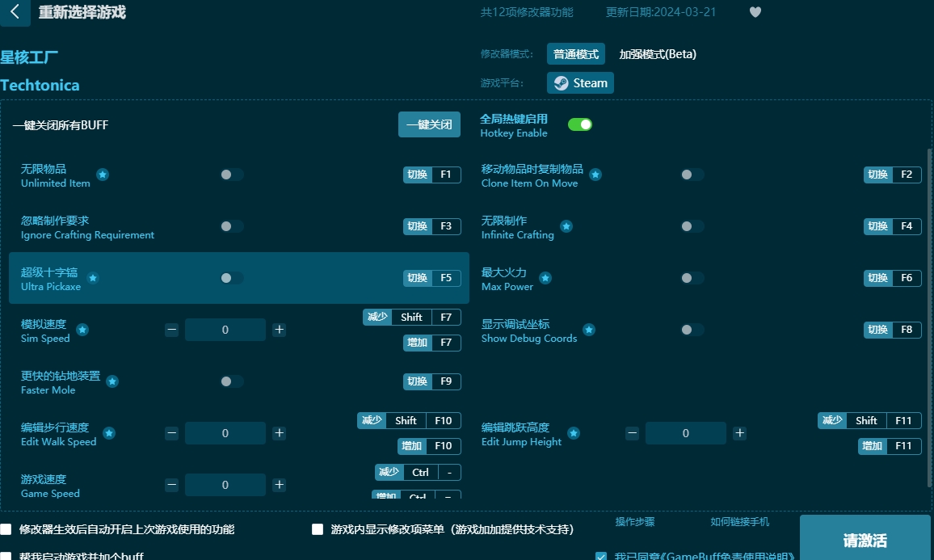Open the 操作步骤 link
Screen dimensions: 934x560
pos(635,522)
